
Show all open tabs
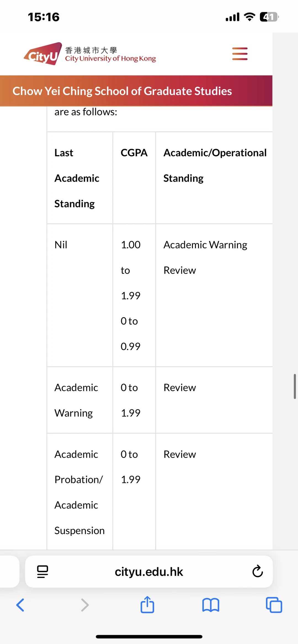[274, 605]
